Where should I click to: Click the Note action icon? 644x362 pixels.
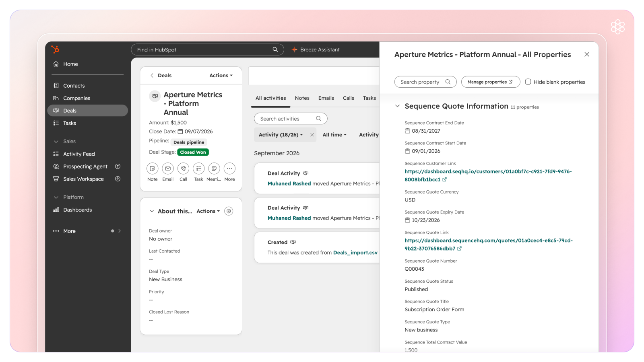pos(153,169)
